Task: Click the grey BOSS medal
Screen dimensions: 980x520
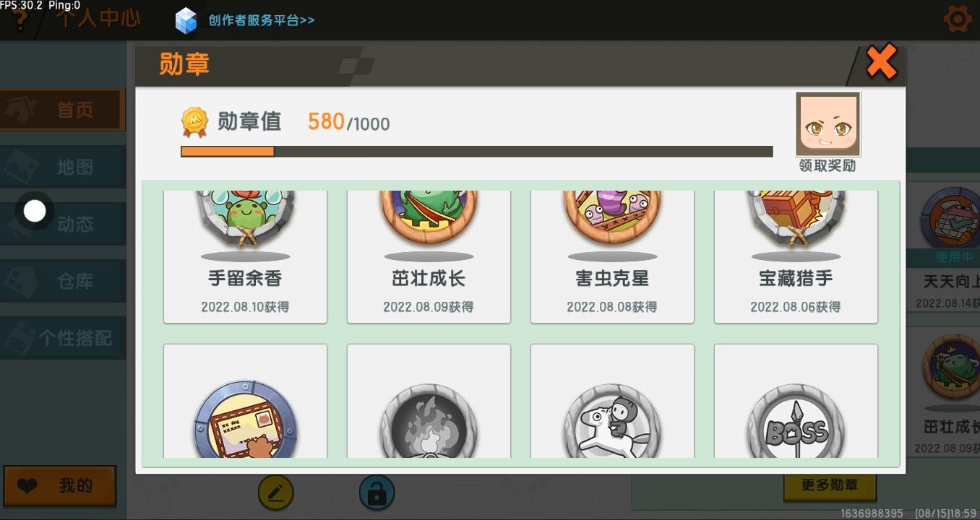Action: click(796, 422)
